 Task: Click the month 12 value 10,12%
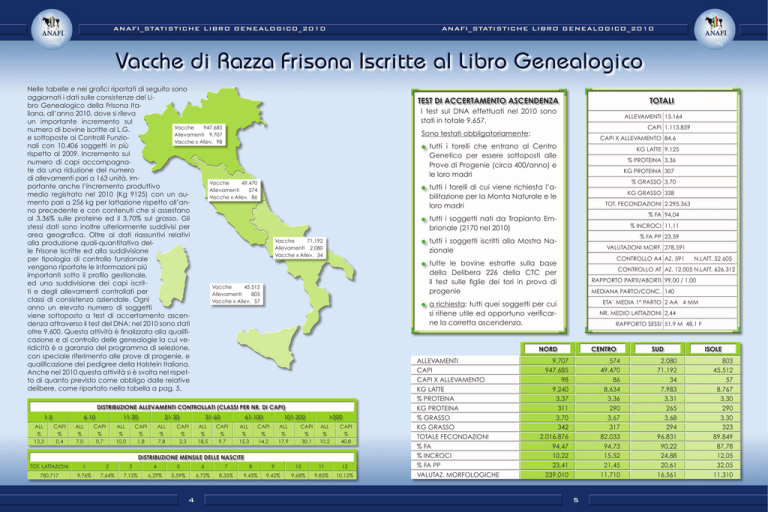345,475
